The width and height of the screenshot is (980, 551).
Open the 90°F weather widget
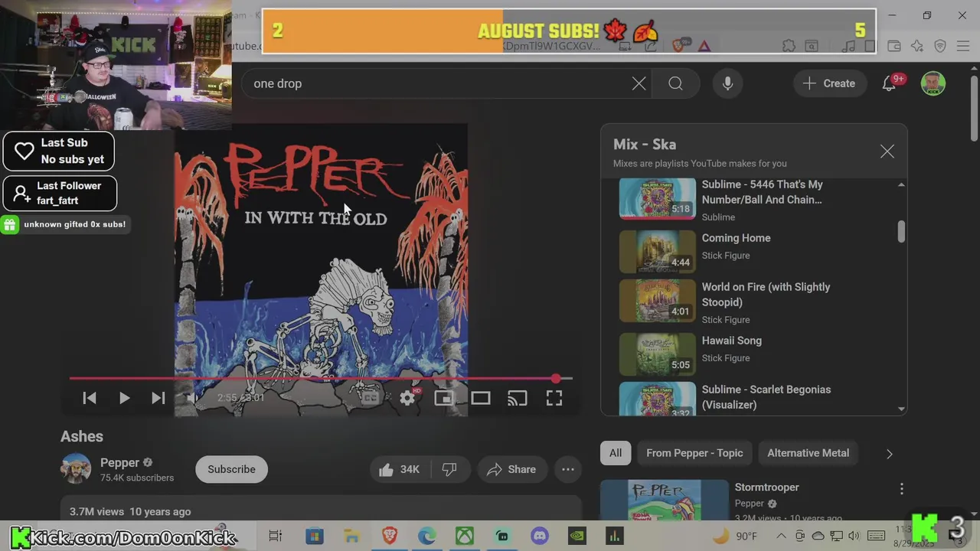click(733, 536)
